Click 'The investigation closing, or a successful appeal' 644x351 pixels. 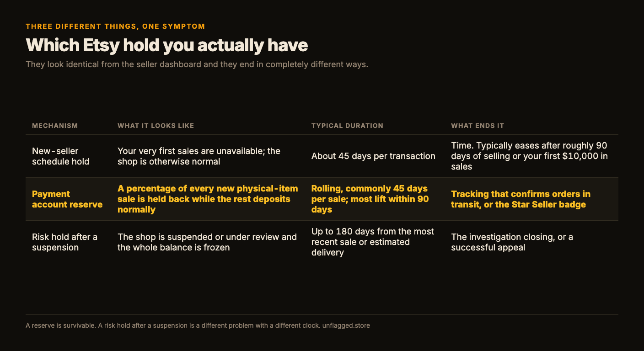tap(512, 242)
